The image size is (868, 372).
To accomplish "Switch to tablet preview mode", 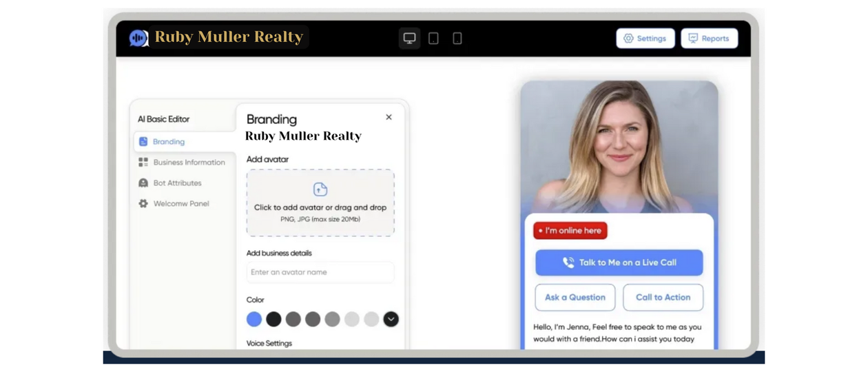I will (x=433, y=39).
